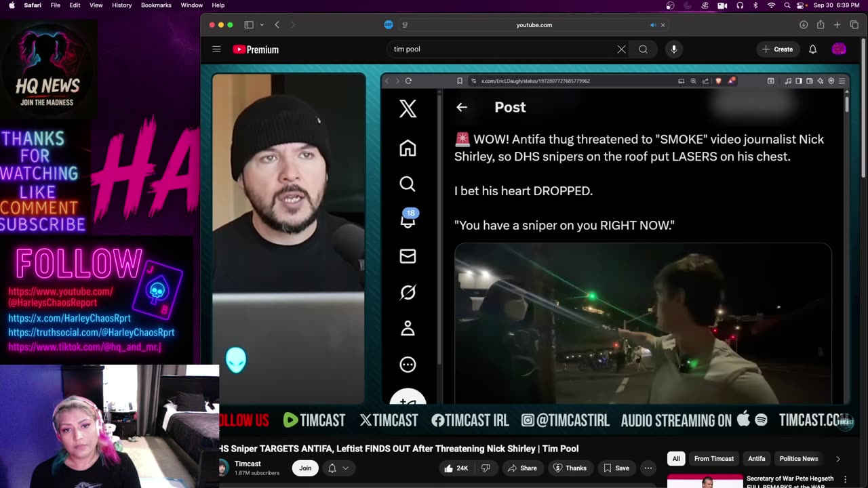
Task: Open the YouTube guide hamburger menu
Action: point(216,49)
